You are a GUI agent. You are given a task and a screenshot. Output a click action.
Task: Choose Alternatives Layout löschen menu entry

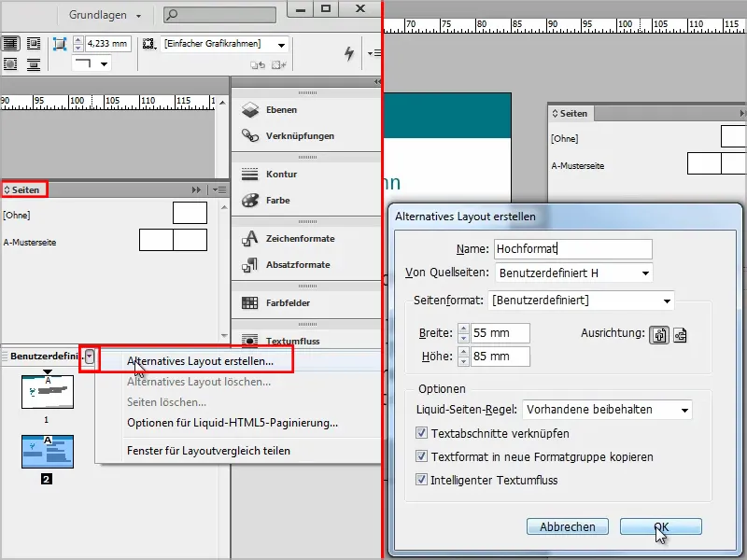(199, 382)
